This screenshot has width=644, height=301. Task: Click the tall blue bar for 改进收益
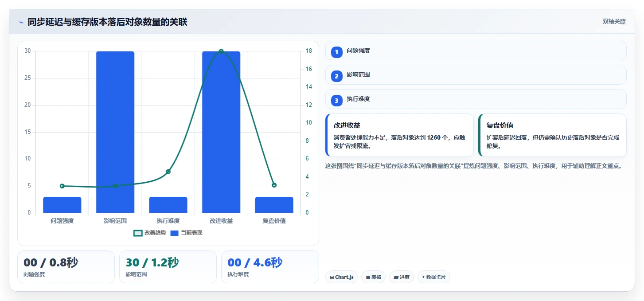(221, 132)
